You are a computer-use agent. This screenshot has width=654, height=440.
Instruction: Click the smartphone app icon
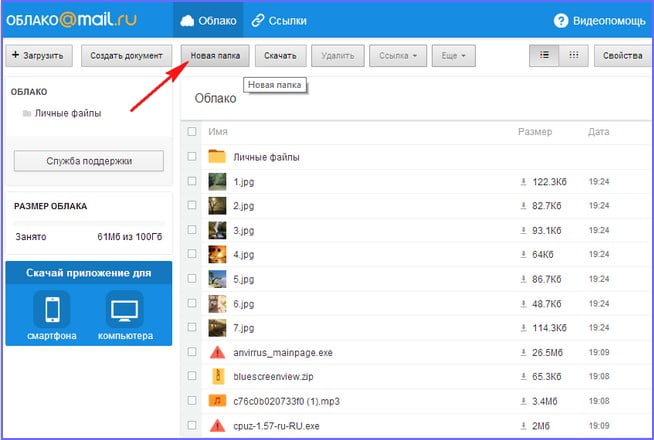coord(52,309)
